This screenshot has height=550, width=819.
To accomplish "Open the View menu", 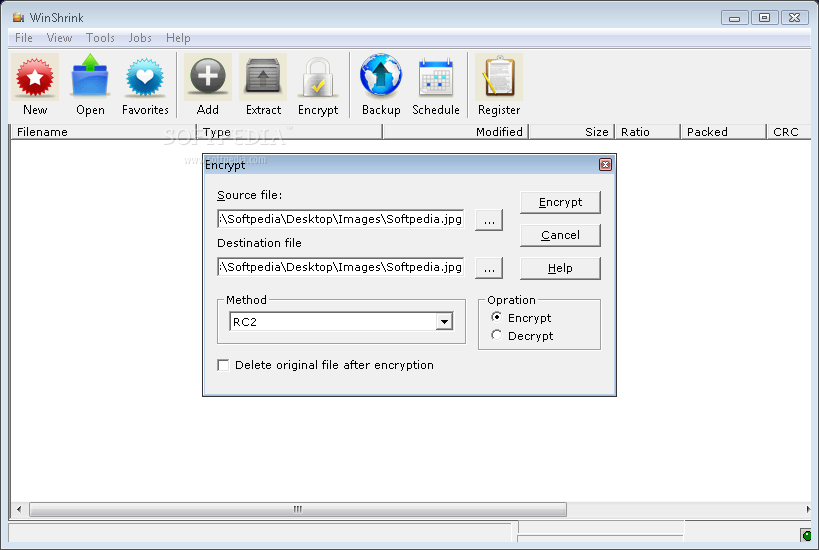I will 59,38.
